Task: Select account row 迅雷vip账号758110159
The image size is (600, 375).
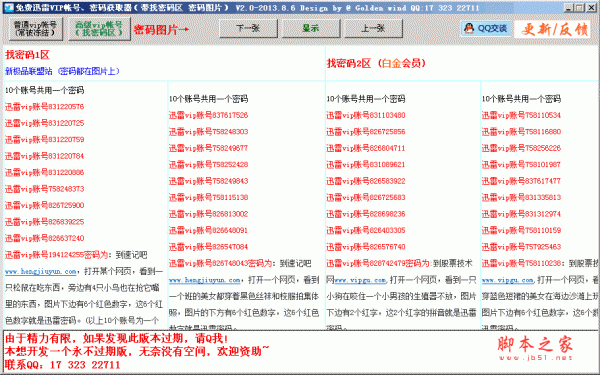Action: 521,230
